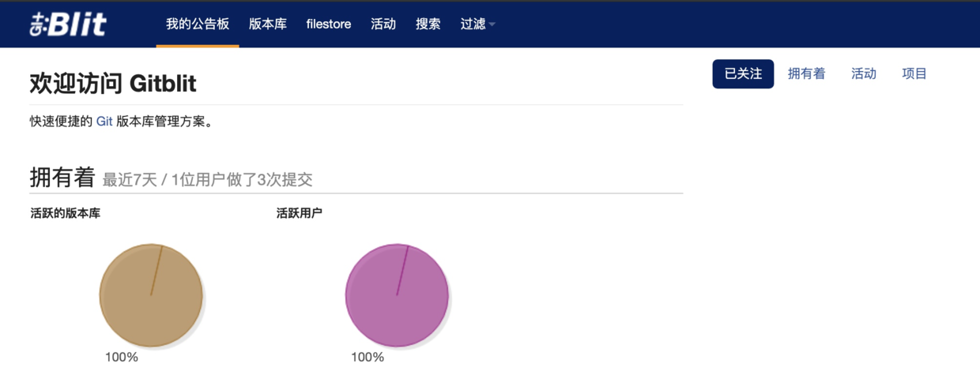
Task: Click the purple active users pie chart
Action: point(397,296)
